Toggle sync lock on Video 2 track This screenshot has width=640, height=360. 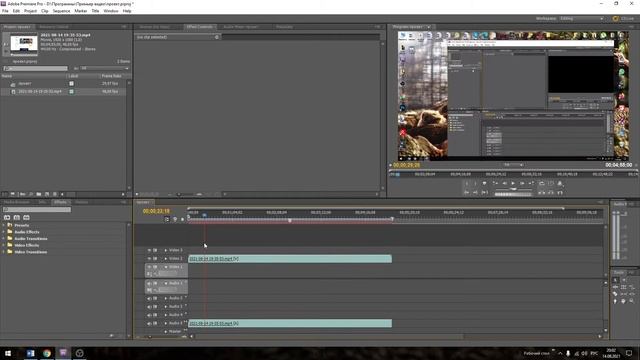tap(155, 258)
